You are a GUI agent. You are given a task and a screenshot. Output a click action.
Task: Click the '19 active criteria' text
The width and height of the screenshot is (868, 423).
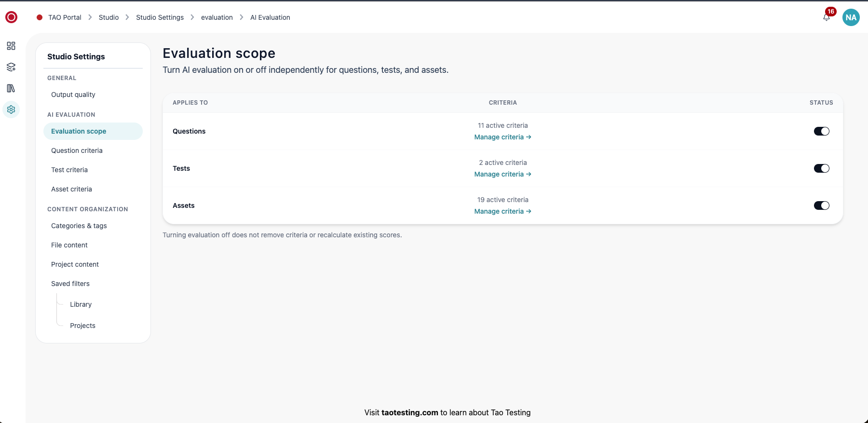503,200
